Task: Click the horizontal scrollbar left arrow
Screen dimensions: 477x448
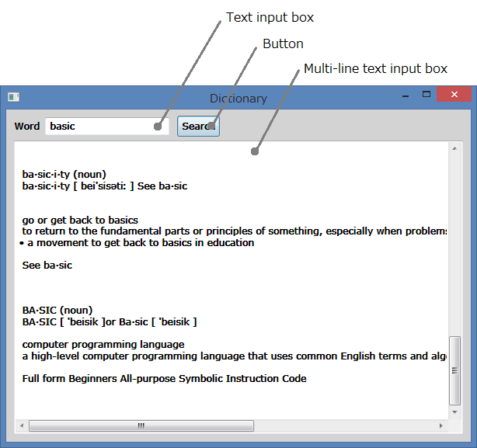Action: point(22,425)
